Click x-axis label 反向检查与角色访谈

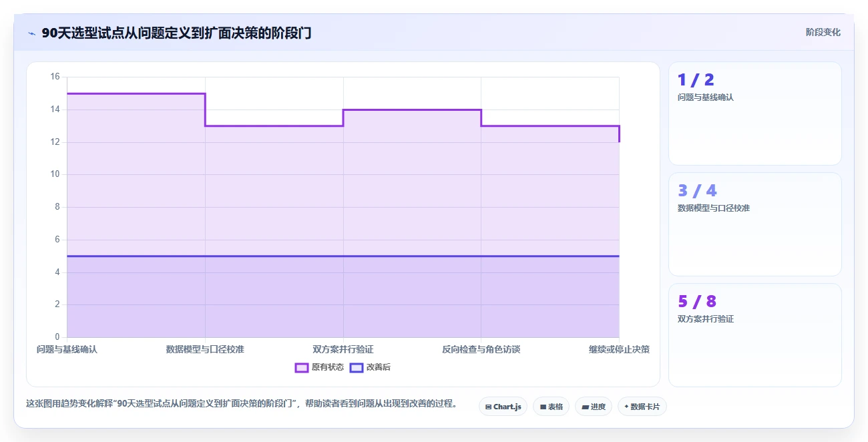pyautogui.click(x=481, y=349)
